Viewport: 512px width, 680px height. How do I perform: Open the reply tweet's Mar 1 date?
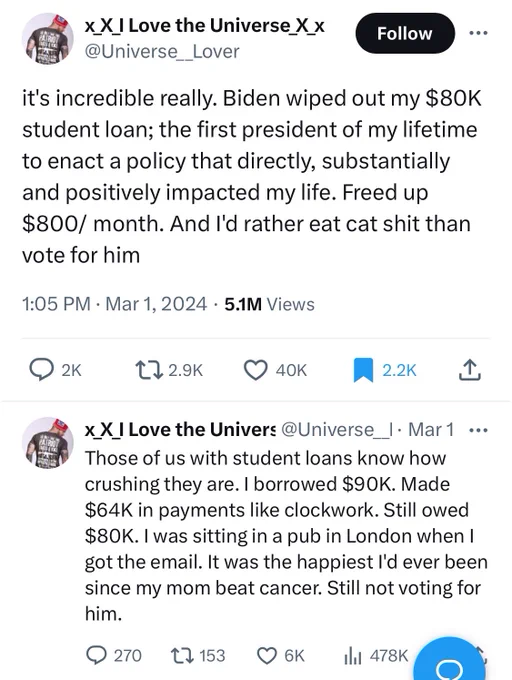pyautogui.click(x=431, y=430)
